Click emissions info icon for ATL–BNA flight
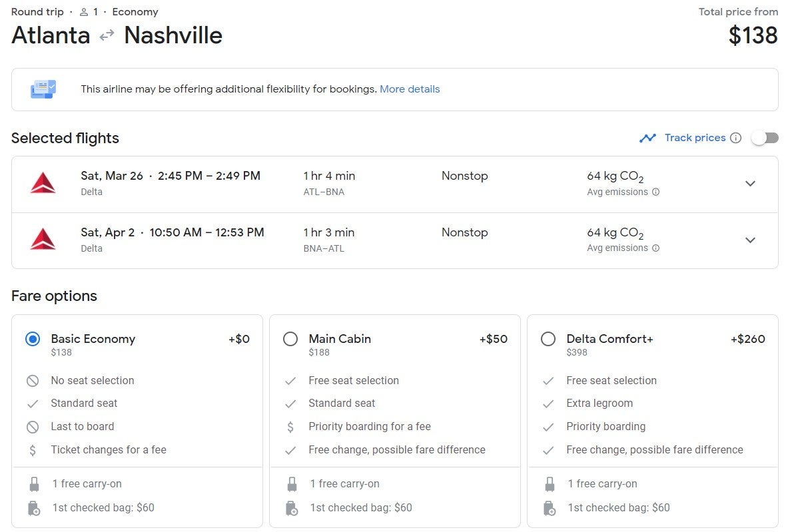The width and height of the screenshot is (788, 532). tap(655, 192)
